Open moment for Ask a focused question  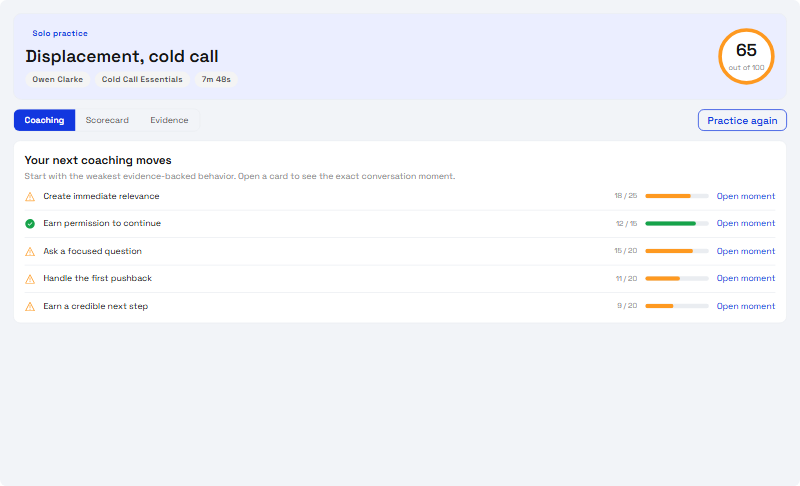(x=745, y=251)
